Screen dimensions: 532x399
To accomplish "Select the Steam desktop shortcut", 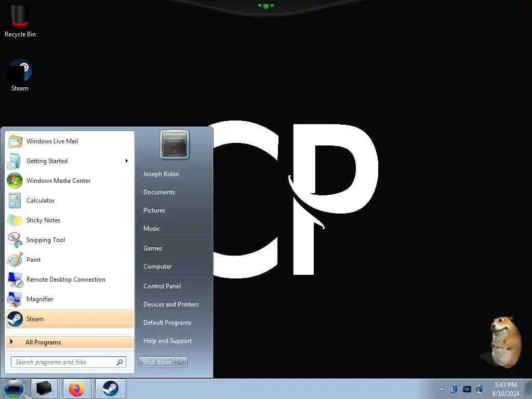I will point(20,76).
